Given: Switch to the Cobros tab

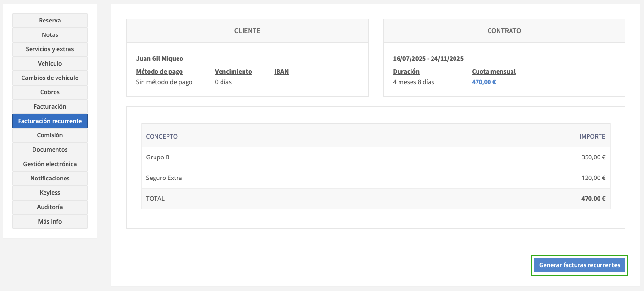Looking at the screenshot, I should click(50, 92).
